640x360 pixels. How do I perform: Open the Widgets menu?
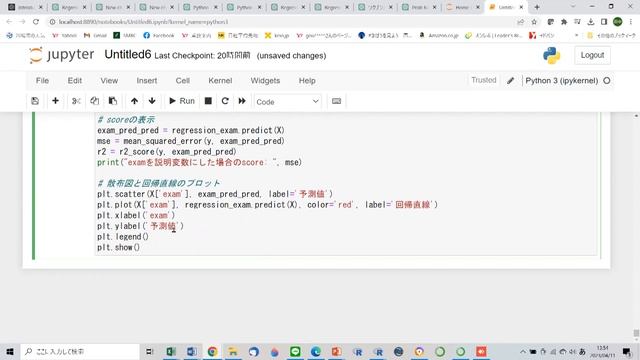tap(265, 81)
